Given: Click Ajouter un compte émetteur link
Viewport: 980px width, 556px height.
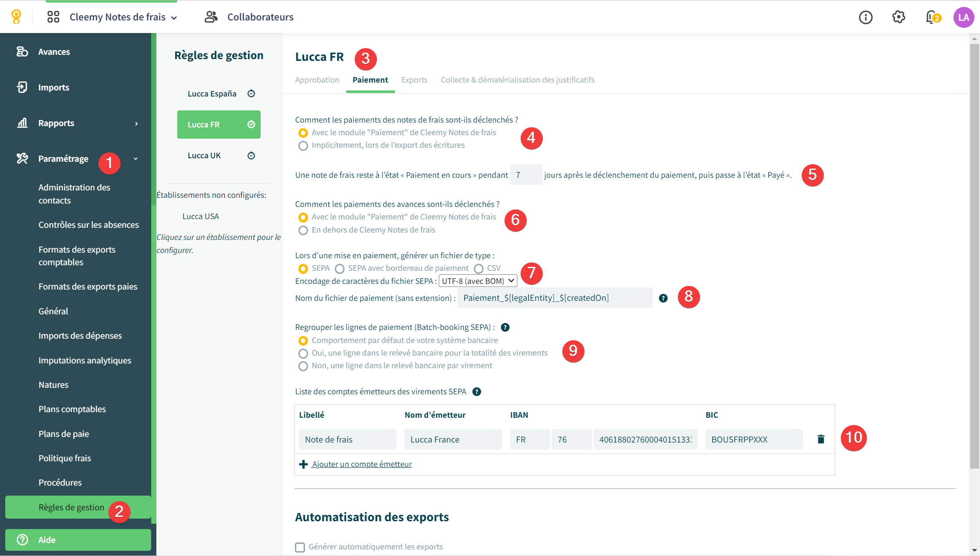Looking at the screenshot, I should click(361, 464).
